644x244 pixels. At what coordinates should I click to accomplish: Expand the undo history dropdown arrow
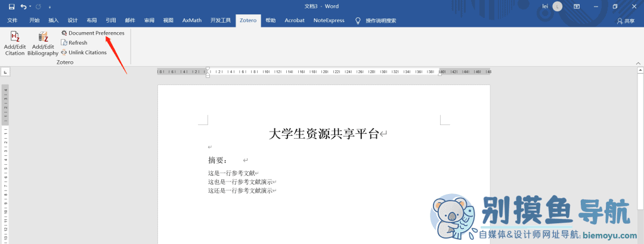pyautogui.click(x=31, y=7)
